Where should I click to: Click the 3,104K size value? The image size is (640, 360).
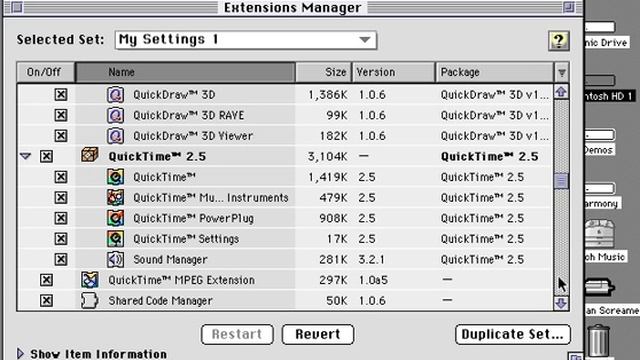click(327, 157)
